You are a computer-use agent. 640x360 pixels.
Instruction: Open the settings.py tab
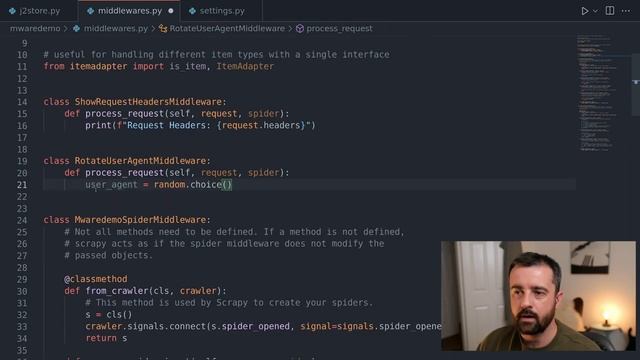pos(222,11)
